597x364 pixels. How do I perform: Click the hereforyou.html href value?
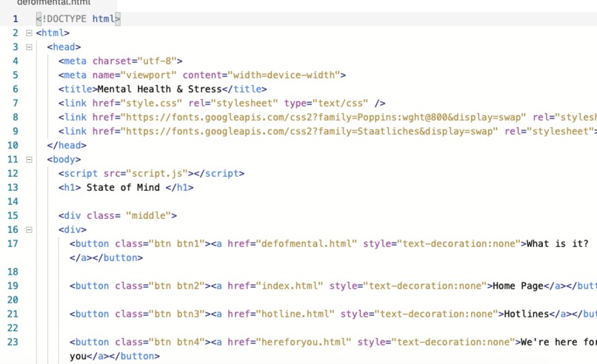[x=304, y=343]
